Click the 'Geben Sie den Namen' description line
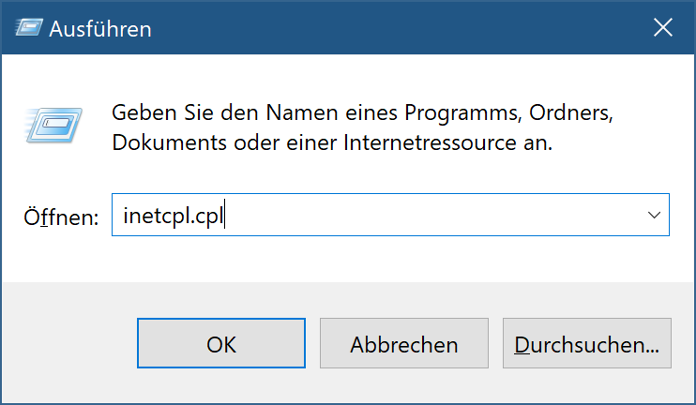This screenshot has height=405, width=696. [362, 113]
